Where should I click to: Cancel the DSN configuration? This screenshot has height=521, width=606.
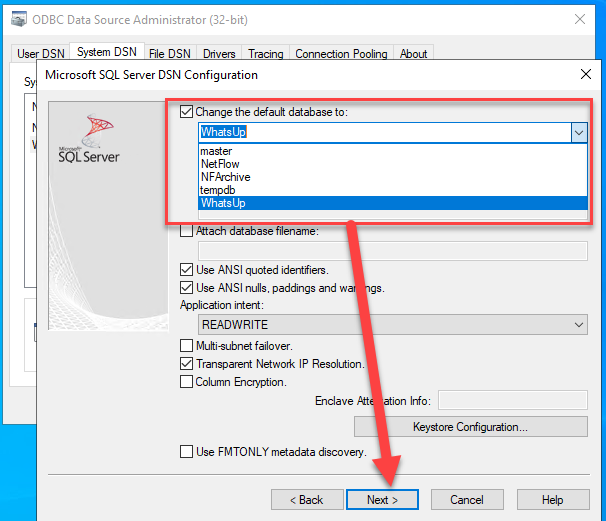467,500
